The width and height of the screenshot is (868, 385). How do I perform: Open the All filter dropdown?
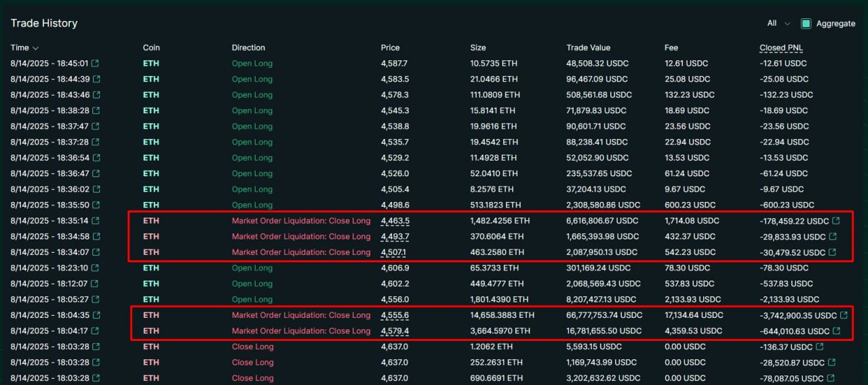(x=778, y=23)
